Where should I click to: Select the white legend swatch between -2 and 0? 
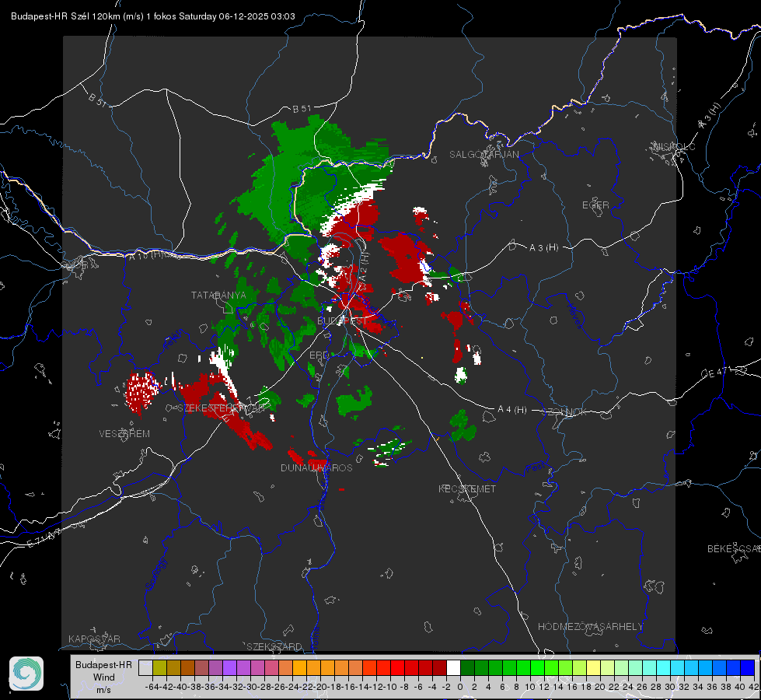click(x=453, y=668)
